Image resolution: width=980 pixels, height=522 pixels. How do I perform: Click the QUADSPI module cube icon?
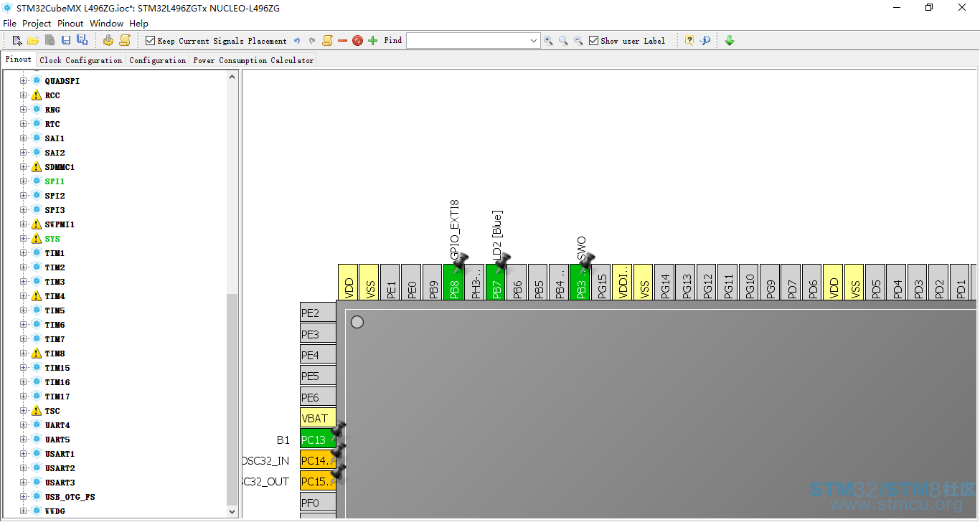pos(37,81)
